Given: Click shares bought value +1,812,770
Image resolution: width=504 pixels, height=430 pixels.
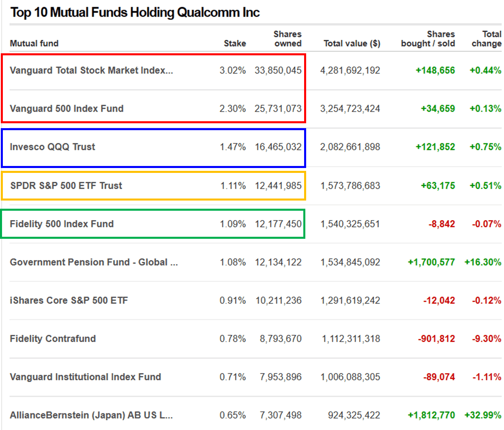Looking at the screenshot, I should 432,415.
